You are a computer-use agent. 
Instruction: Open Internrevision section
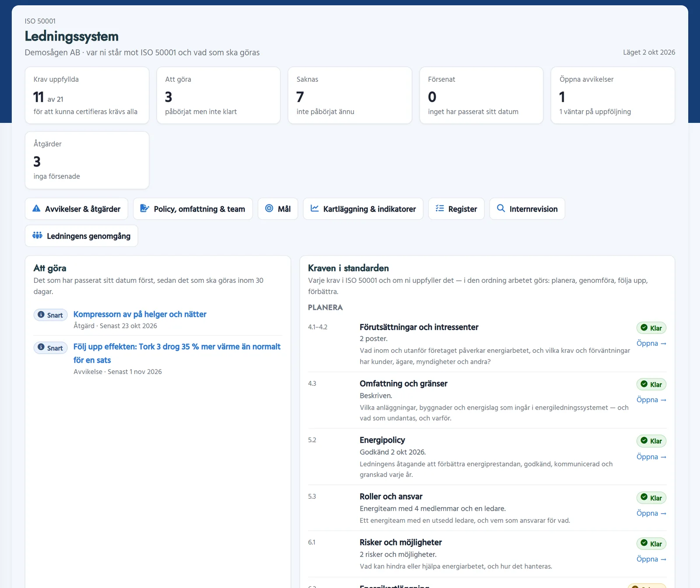pyautogui.click(x=527, y=209)
